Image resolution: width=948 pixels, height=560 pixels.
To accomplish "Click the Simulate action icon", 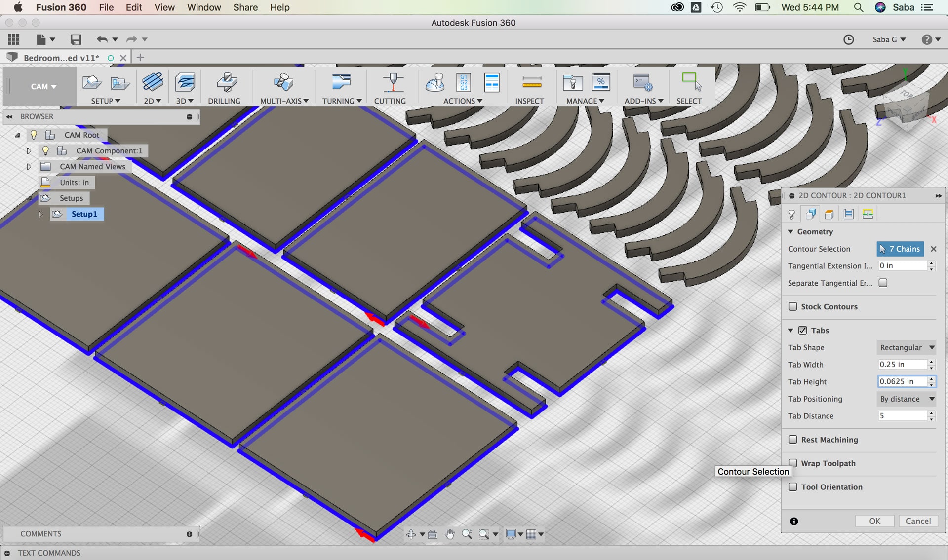I will point(435,82).
